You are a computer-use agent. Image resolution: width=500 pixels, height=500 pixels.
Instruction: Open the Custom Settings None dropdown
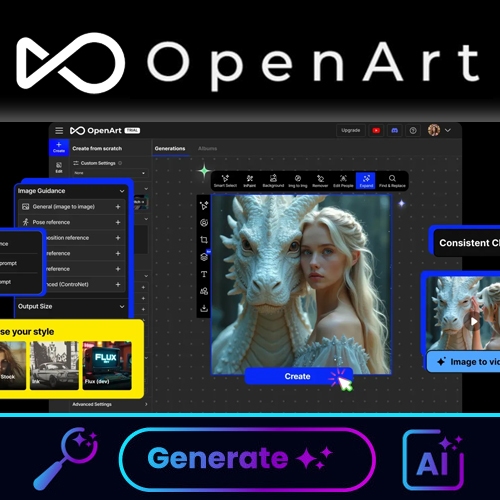(110, 173)
